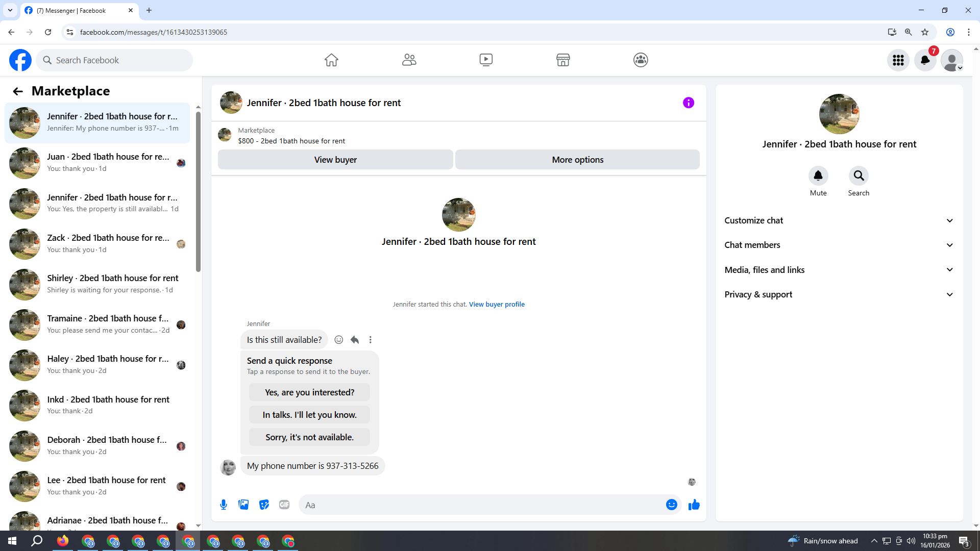Screen dimensions: 980x551
Task: Toggle the conversation information panel
Action: tap(688, 103)
